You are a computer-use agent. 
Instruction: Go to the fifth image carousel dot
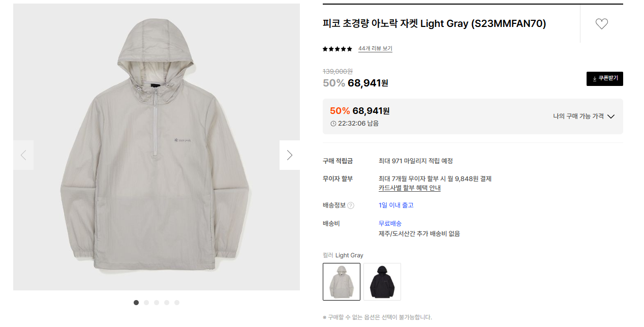pos(177,303)
